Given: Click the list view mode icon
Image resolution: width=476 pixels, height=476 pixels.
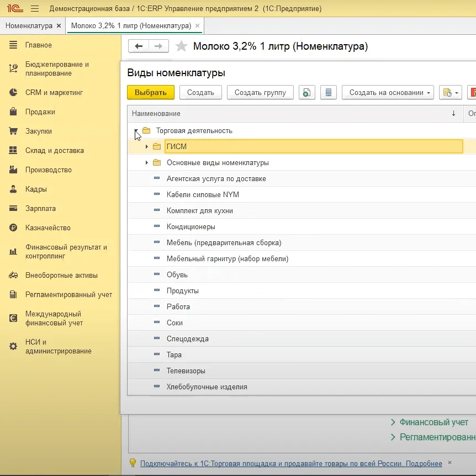Looking at the screenshot, I should tap(329, 93).
